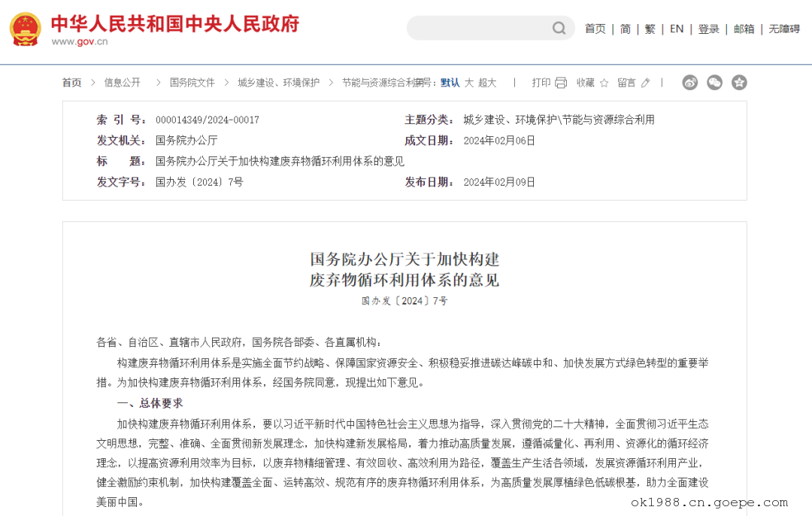This screenshot has height=516, width=812.
Task: Enable 无障碍 accessibility mode
Action: (783, 29)
